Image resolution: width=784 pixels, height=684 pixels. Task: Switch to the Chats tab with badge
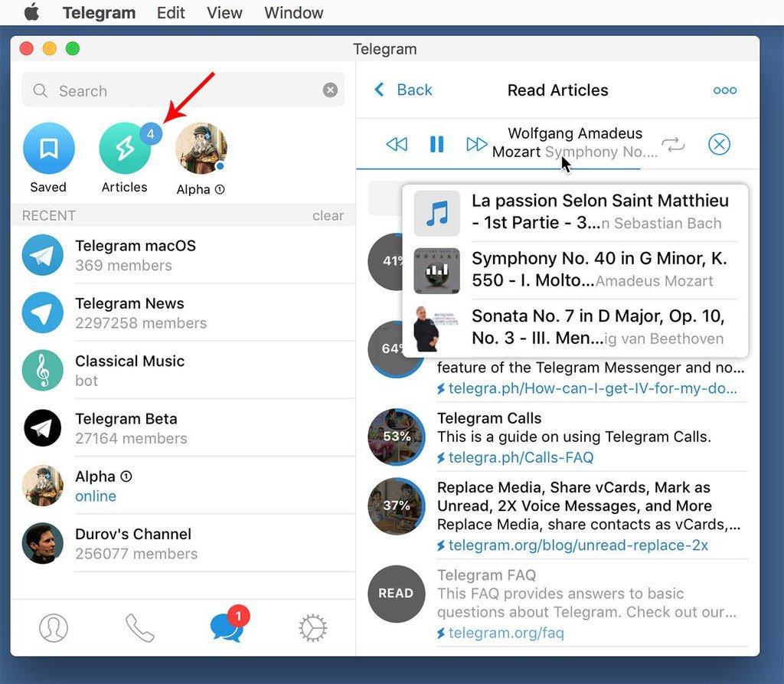click(230, 624)
